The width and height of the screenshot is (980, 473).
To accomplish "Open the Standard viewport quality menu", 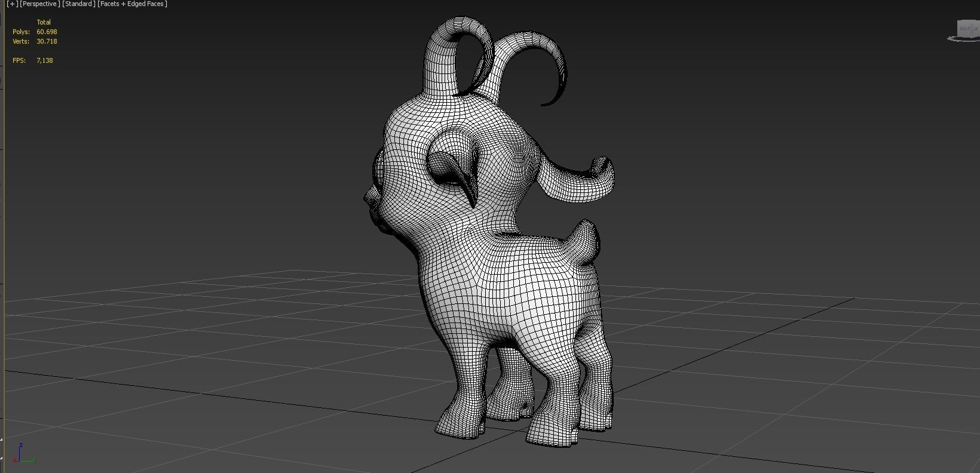I will 79,4.
